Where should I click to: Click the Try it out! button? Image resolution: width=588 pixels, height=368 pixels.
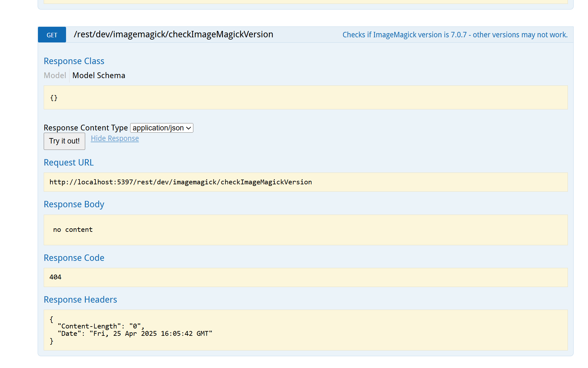point(64,141)
